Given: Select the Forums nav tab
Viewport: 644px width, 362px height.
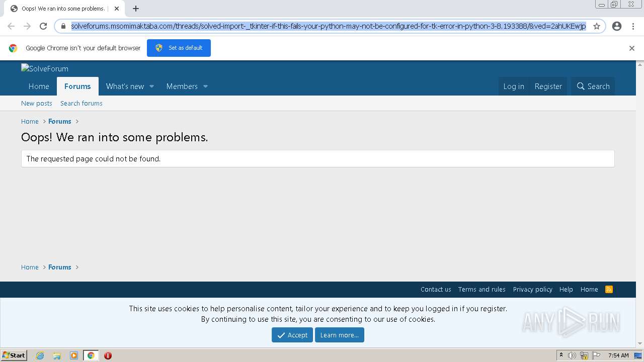Looking at the screenshot, I should (77, 86).
